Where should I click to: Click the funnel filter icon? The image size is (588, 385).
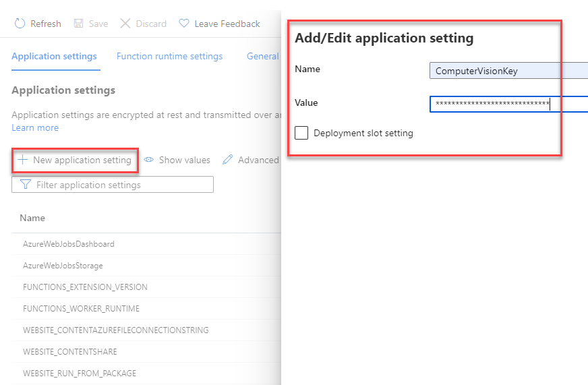[25, 185]
